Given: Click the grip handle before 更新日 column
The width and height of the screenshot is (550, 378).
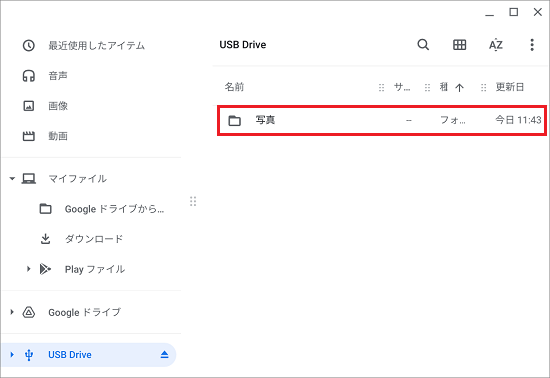Looking at the screenshot, I should [483, 87].
